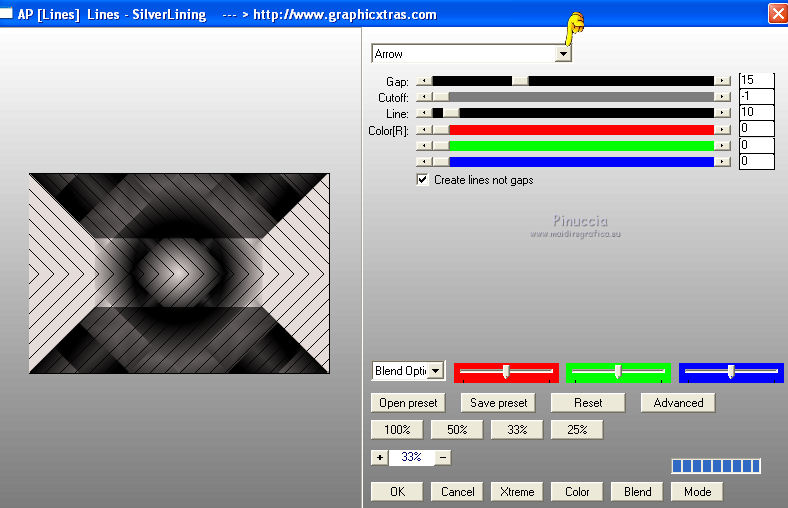Expand the Blend Options dropdown
Image resolution: width=788 pixels, height=508 pixels.
click(435, 371)
